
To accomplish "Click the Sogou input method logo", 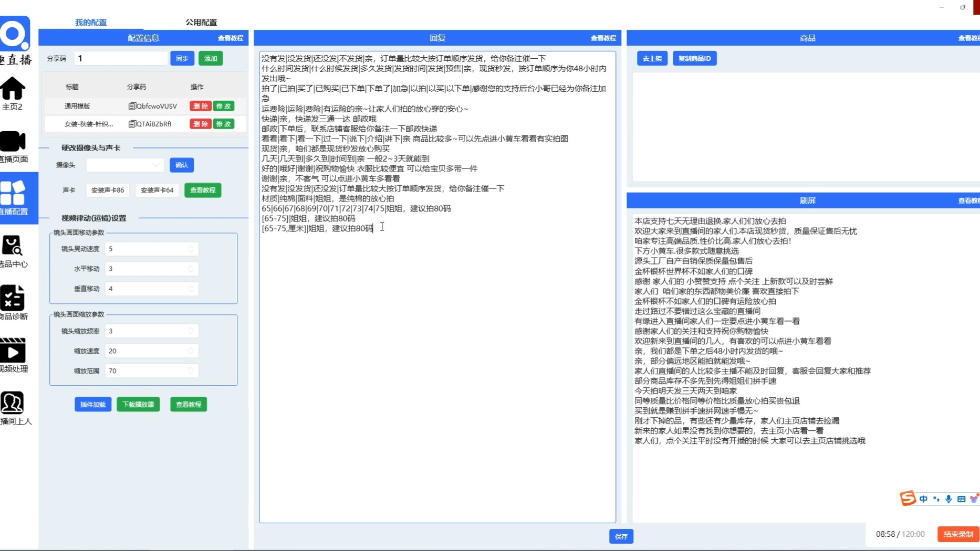I will click(908, 498).
